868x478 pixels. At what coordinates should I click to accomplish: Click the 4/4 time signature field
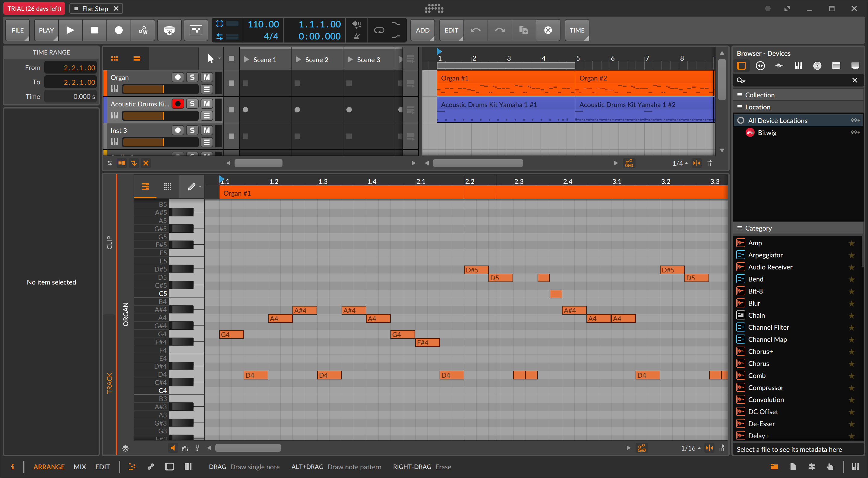click(x=270, y=36)
